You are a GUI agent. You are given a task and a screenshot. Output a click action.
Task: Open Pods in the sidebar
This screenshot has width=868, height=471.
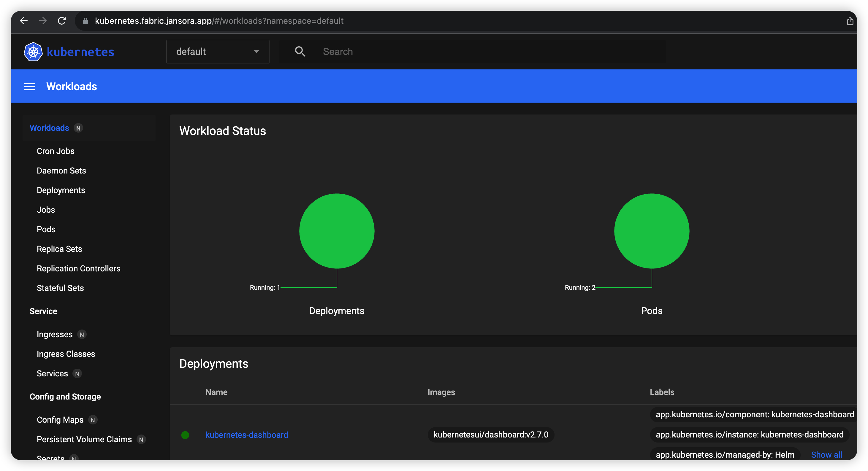(46, 229)
